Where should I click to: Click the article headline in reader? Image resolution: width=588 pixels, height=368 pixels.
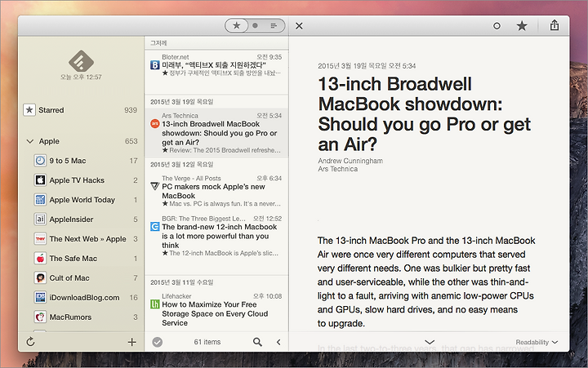point(424,114)
